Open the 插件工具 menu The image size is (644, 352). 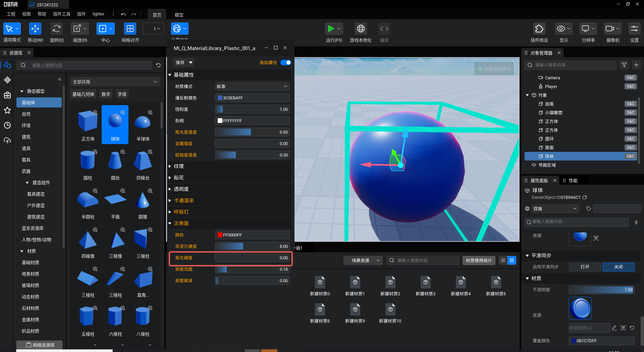62,14
